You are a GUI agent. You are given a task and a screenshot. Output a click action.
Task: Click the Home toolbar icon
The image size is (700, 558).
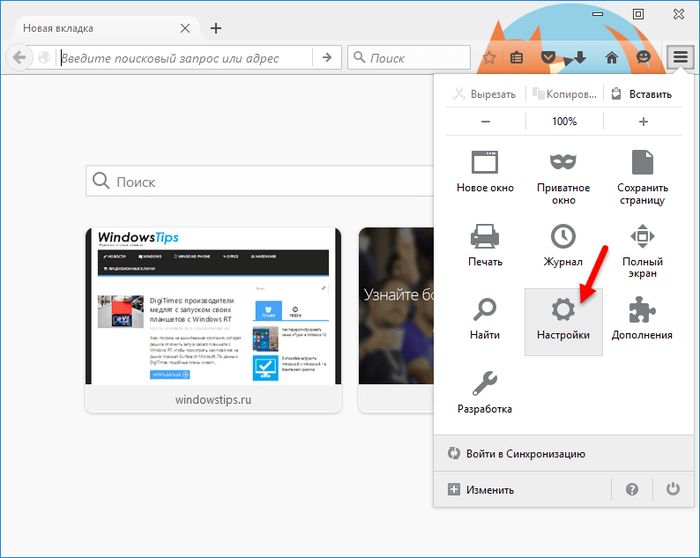click(x=611, y=58)
